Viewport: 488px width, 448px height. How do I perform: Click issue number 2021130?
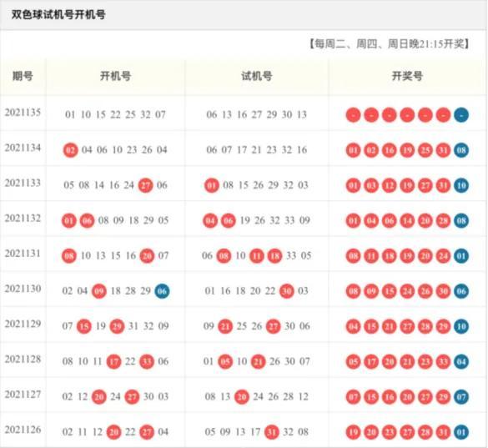point(23,289)
